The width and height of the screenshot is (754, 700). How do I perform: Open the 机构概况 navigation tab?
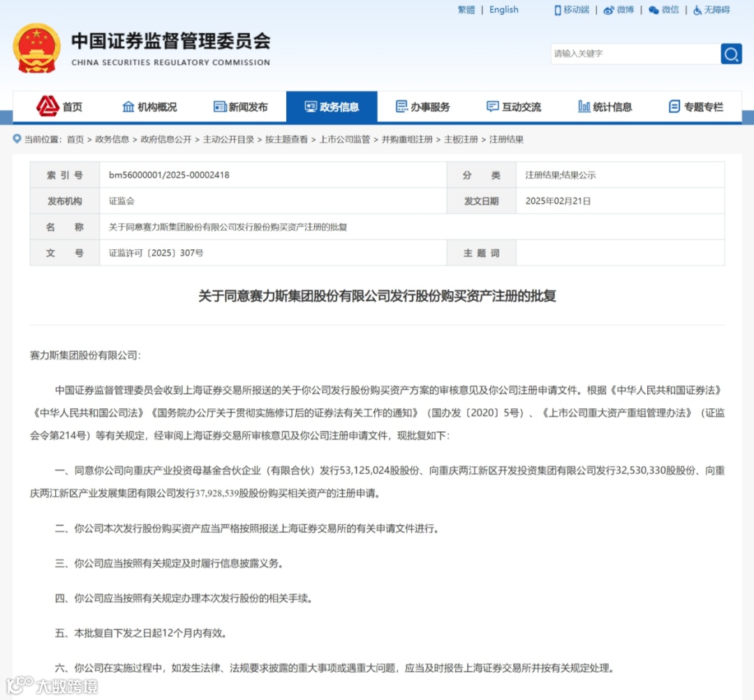(x=149, y=106)
